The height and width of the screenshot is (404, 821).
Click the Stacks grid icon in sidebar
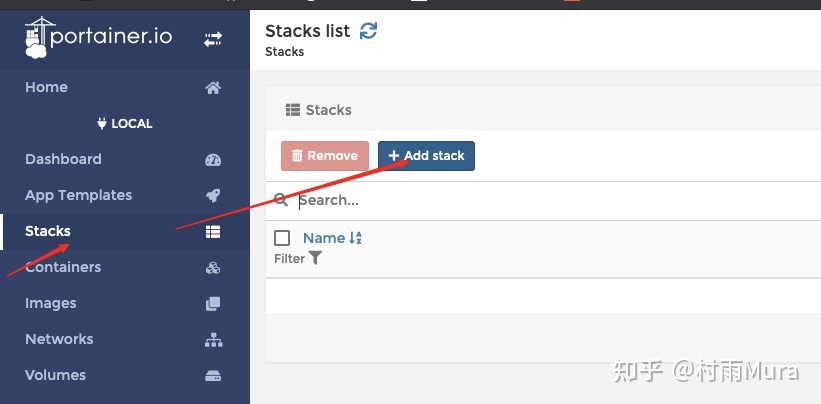pyautogui.click(x=213, y=231)
